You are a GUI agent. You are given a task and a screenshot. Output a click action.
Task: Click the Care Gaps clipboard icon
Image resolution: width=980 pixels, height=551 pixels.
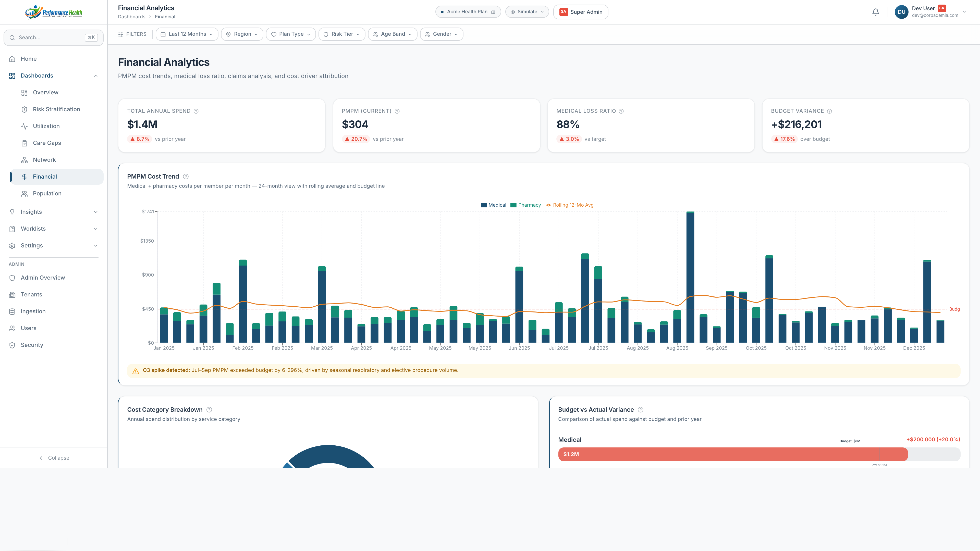point(24,143)
